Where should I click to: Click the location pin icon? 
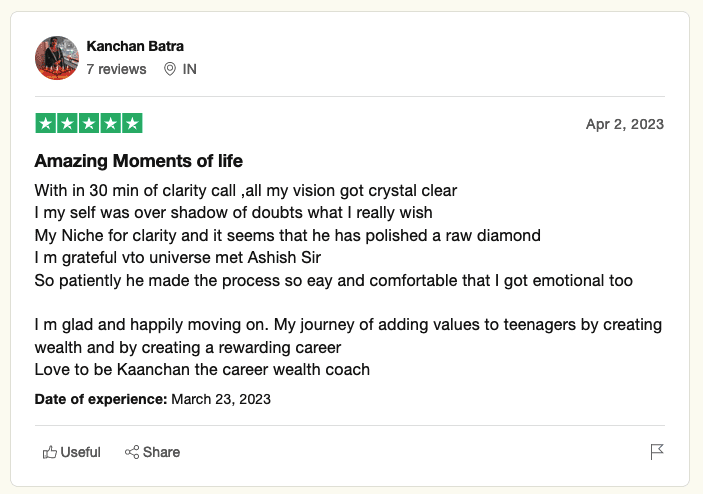click(x=169, y=69)
